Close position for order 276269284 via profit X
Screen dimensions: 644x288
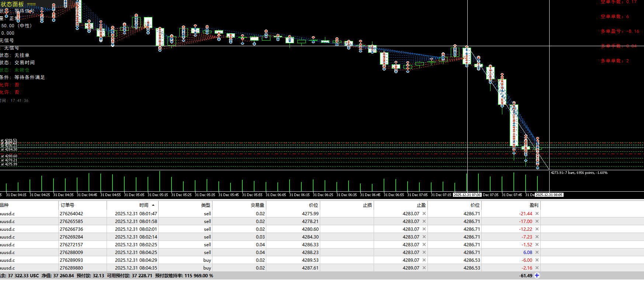[537, 237]
